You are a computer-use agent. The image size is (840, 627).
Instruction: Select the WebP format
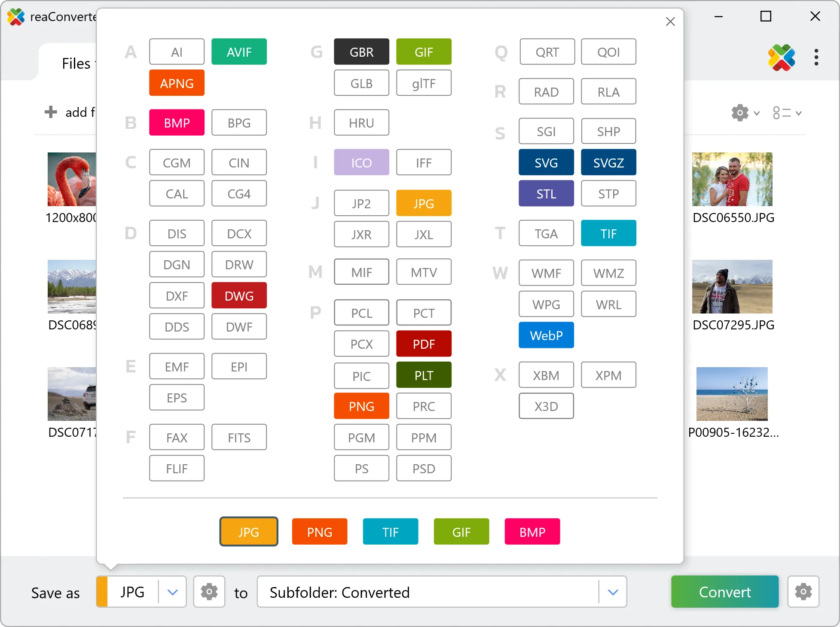546,335
